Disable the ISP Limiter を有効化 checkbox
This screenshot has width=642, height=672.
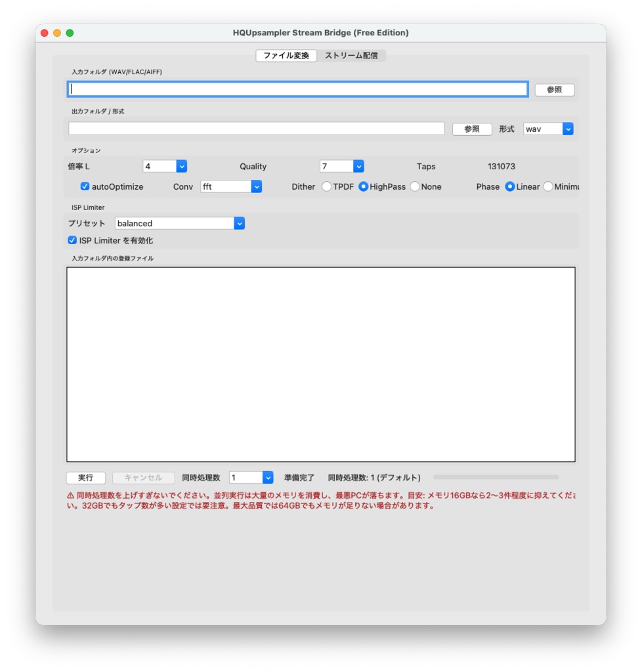pos(72,240)
